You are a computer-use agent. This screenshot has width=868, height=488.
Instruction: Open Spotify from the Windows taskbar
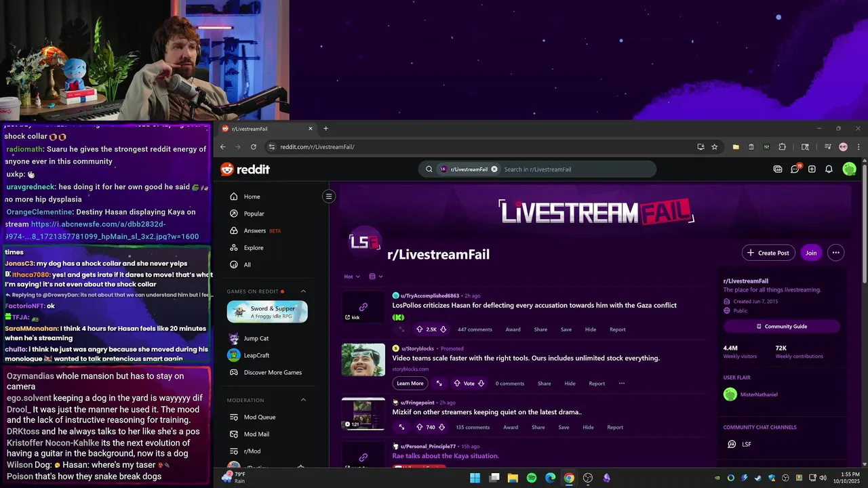[x=532, y=478]
